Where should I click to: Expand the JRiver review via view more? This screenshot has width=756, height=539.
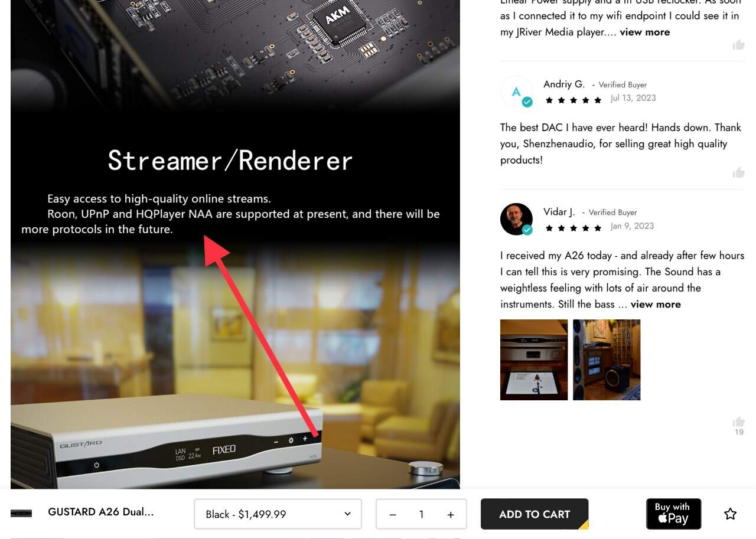click(x=645, y=32)
